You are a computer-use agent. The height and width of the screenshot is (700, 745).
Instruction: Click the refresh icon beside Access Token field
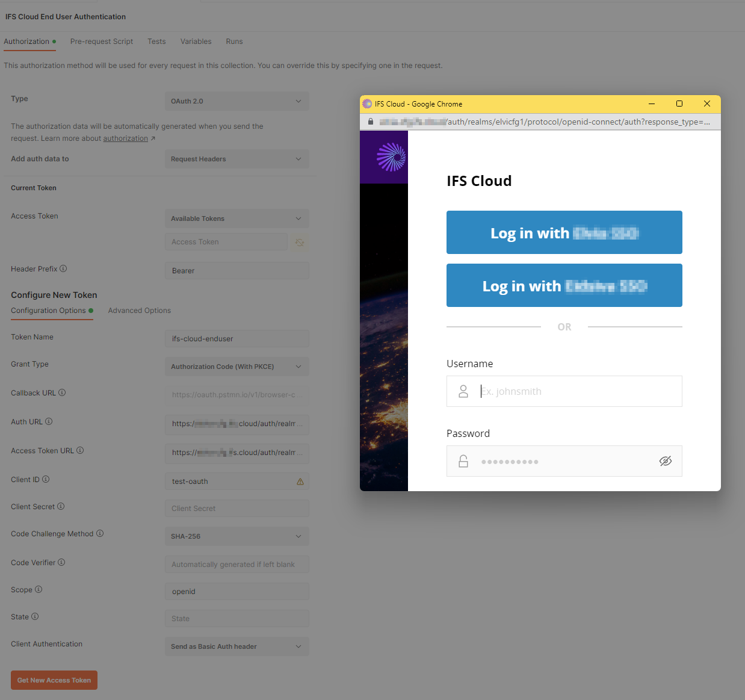click(299, 242)
